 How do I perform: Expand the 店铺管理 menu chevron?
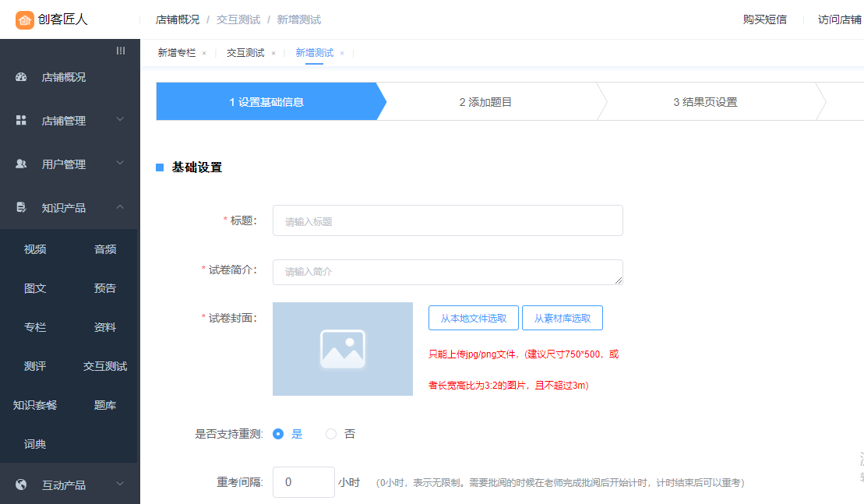pyautogui.click(x=120, y=120)
